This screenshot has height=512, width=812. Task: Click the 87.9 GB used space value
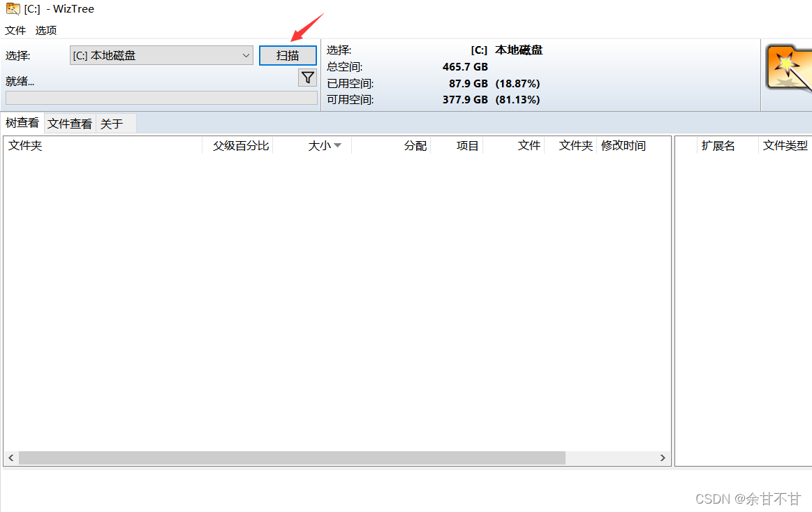[x=468, y=83]
